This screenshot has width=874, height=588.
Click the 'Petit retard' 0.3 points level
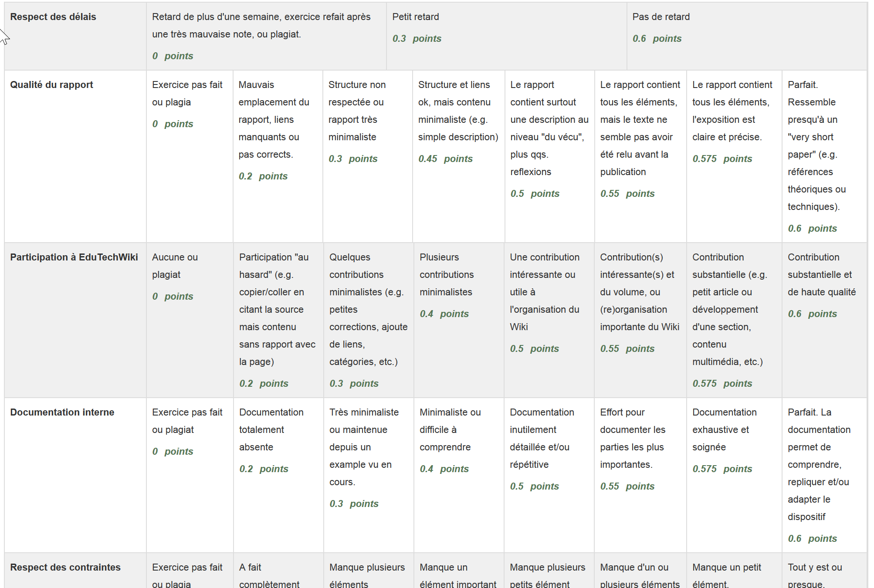click(x=506, y=36)
